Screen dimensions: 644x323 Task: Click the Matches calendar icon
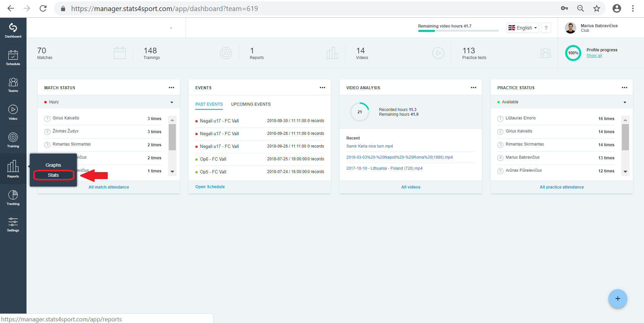point(120,53)
